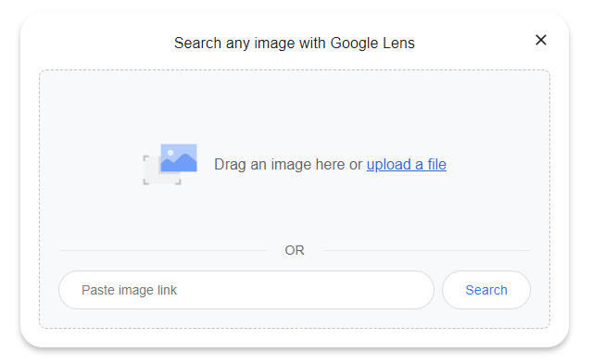592x364 pixels.
Task: Click the blue Search button
Action: point(486,290)
